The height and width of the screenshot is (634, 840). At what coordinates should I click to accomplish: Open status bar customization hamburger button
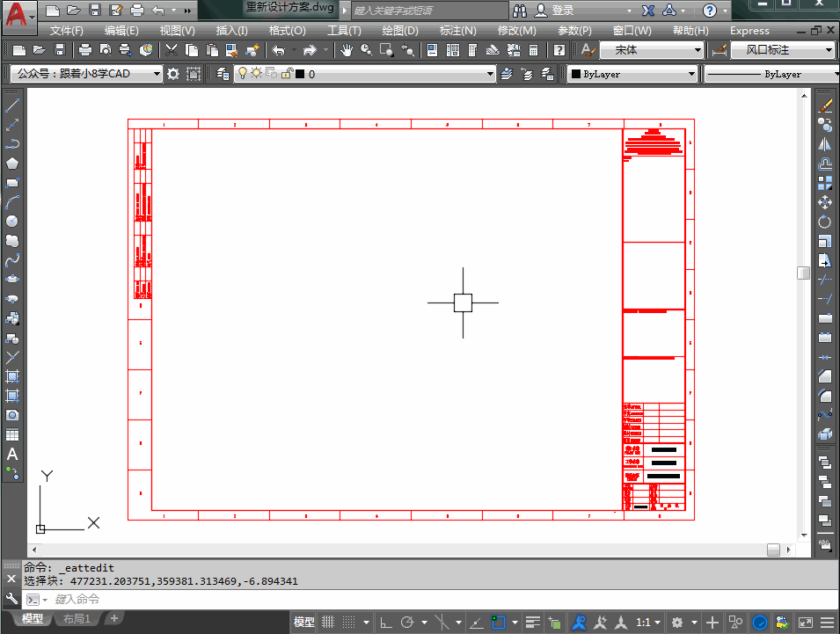(x=827, y=623)
